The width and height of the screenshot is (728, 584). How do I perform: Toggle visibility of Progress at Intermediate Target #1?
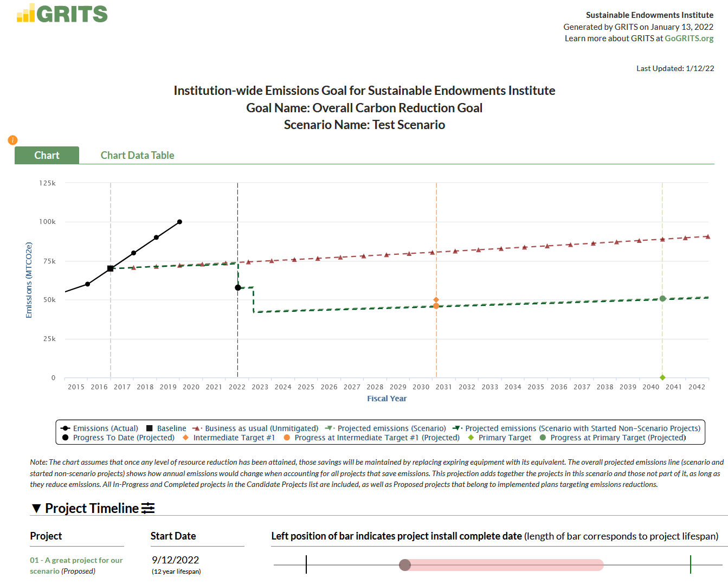pos(289,438)
